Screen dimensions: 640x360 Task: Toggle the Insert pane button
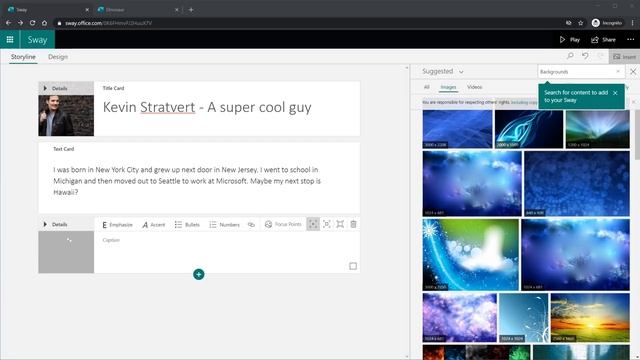[624, 57]
